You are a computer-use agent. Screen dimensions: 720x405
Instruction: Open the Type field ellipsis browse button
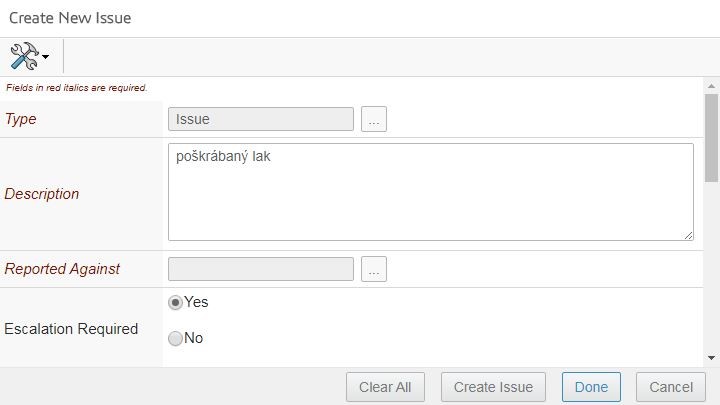pyautogui.click(x=374, y=119)
